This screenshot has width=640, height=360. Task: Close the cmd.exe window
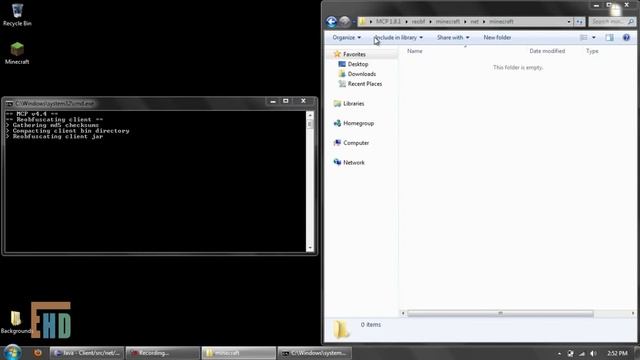tap(303, 101)
